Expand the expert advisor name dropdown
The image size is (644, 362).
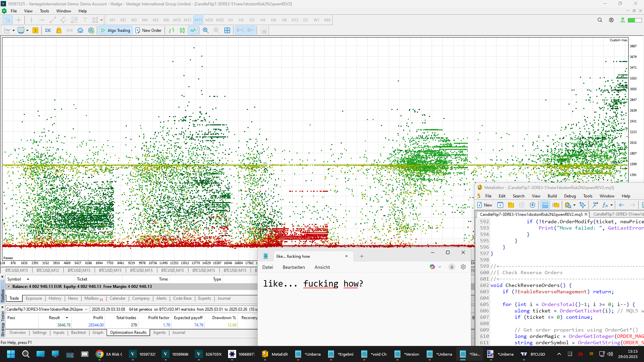(86, 309)
